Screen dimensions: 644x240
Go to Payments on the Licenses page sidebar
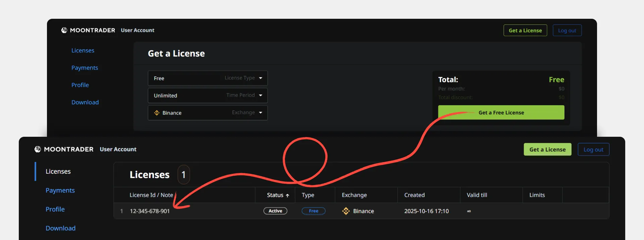(60, 190)
